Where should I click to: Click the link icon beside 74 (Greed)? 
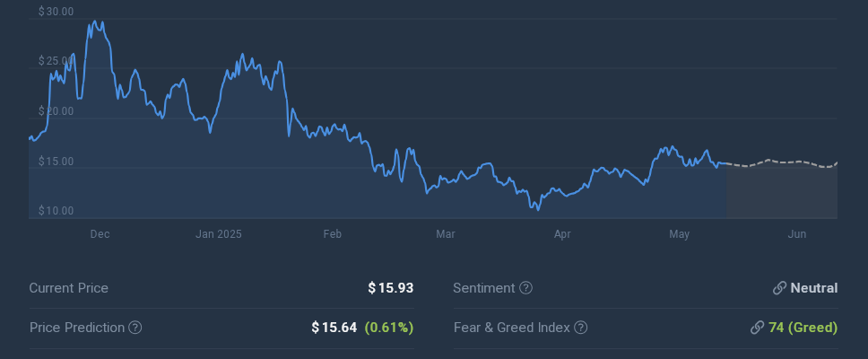[x=758, y=328]
